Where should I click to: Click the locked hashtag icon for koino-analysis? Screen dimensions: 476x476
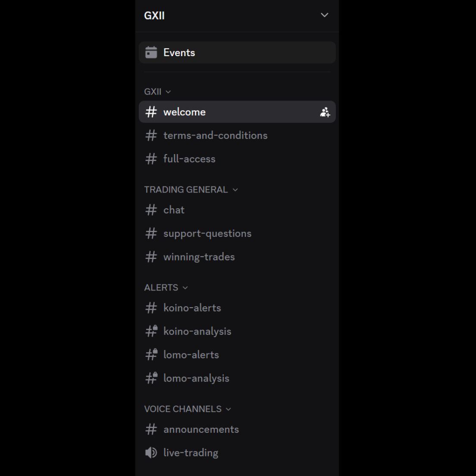click(151, 331)
